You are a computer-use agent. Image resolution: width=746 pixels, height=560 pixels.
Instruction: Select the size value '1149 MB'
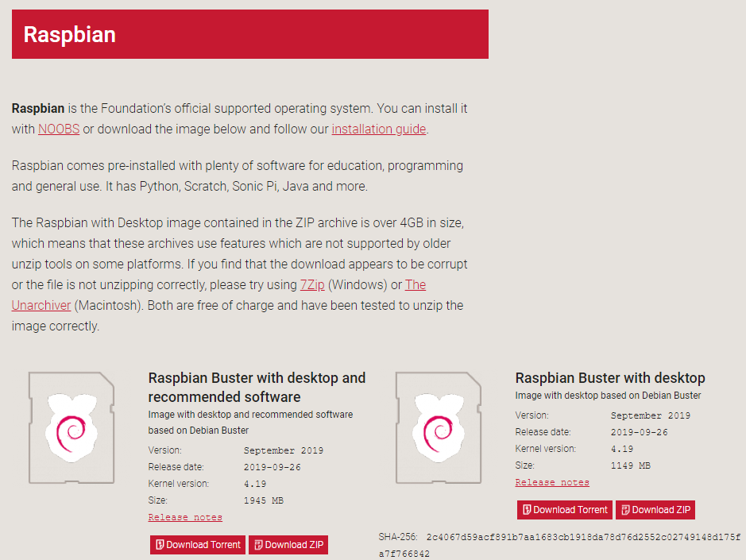click(630, 465)
